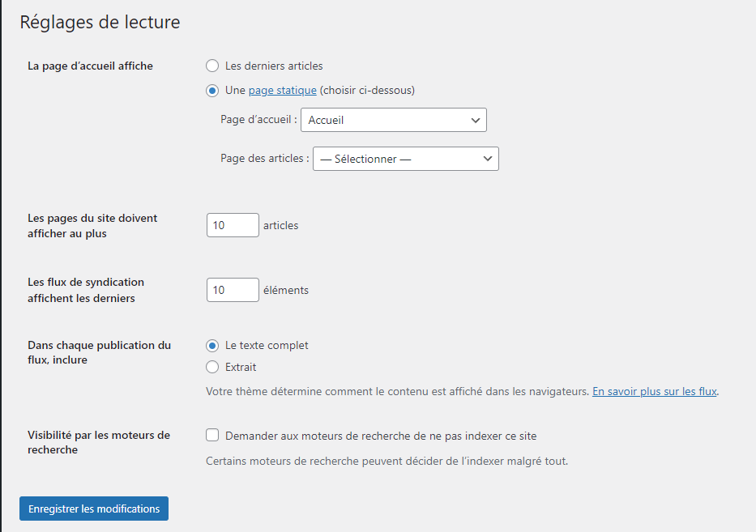The image size is (756, 532).
Task: Select "Le texte complet" feed option
Action: tap(211, 345)
